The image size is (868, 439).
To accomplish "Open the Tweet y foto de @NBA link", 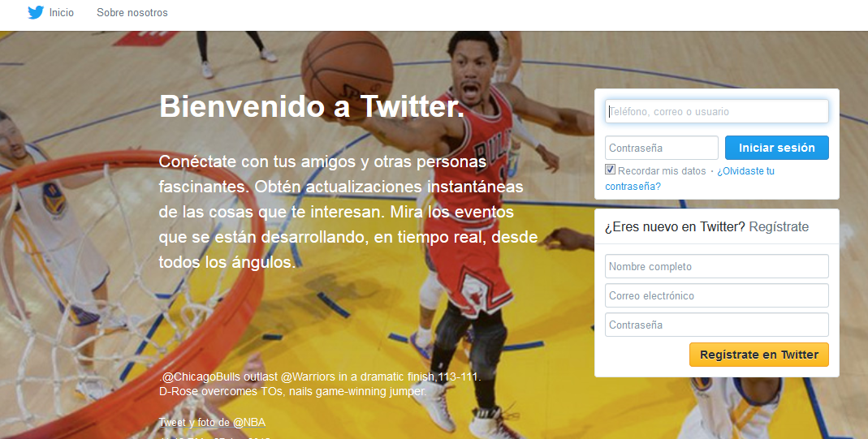I will point(212,423).
